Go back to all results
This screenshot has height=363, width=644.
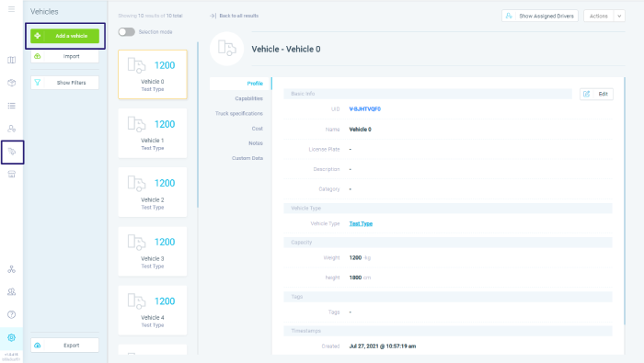(234, 16)
